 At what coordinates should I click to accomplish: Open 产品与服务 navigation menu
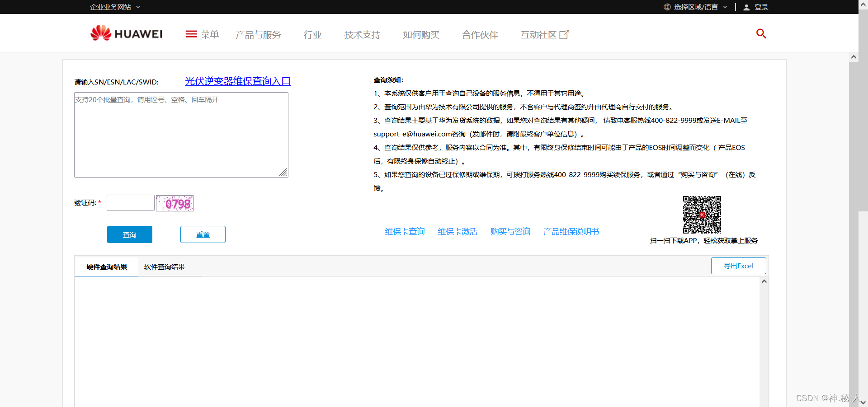click(x=258, y=35)
